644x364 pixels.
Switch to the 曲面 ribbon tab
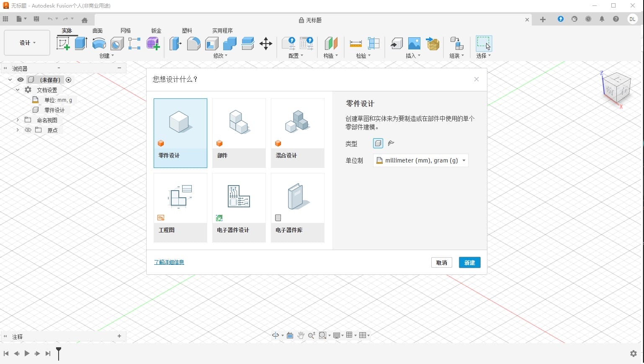click(98, 30)
